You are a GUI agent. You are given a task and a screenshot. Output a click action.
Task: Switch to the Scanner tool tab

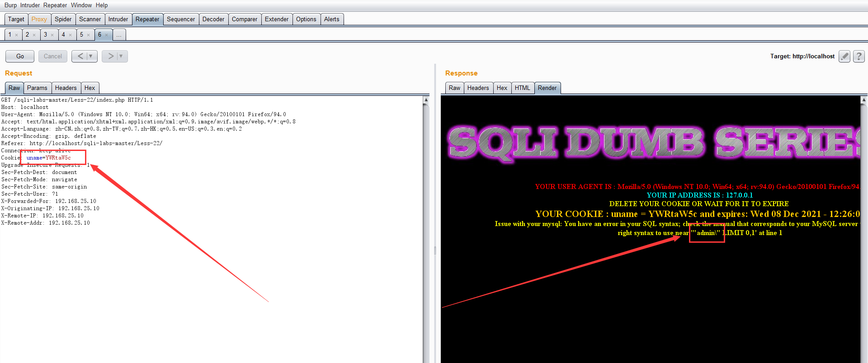[90, 19]
